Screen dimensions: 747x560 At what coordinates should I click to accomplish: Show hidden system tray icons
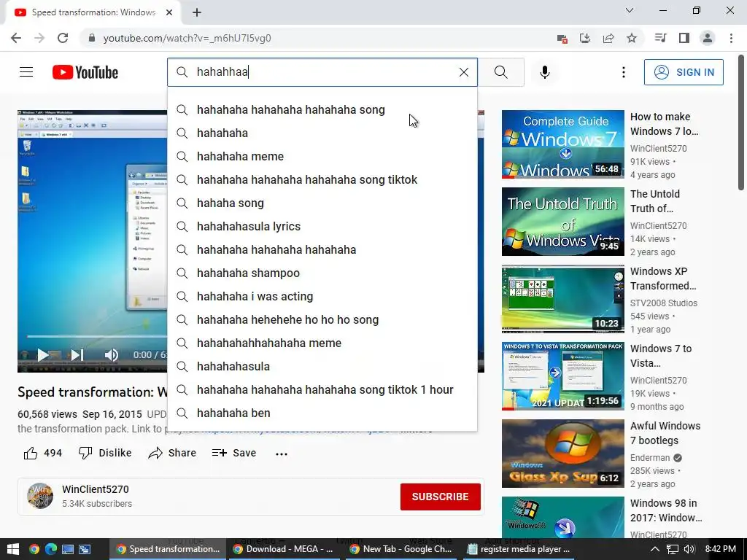(655, 549)
